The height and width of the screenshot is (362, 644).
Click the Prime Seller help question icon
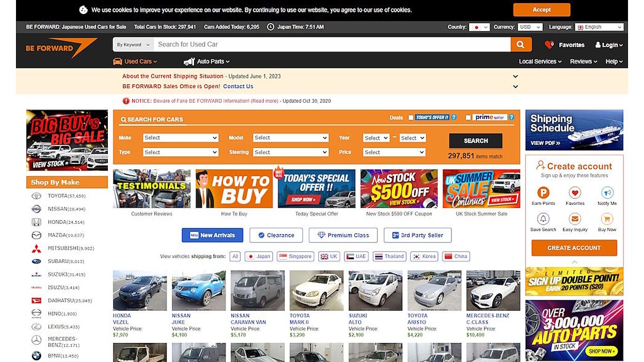point(511,118)
